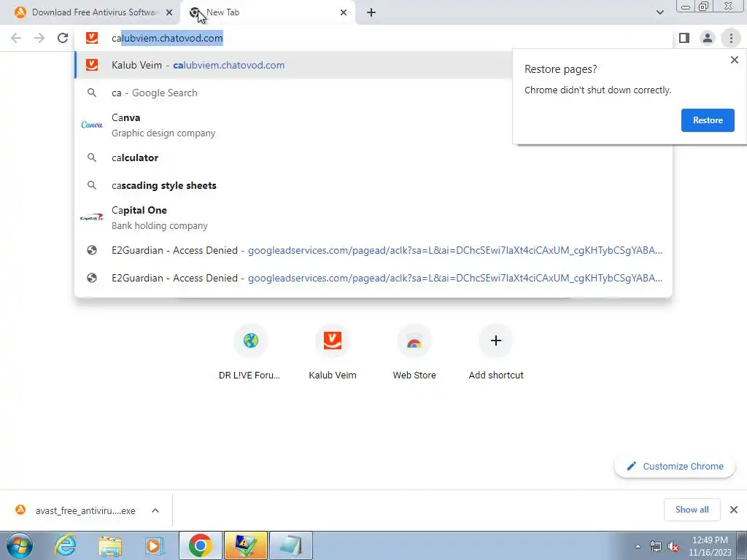Open the Windows Start button
This screenshot has width=747, height=560.
[20, 545]
